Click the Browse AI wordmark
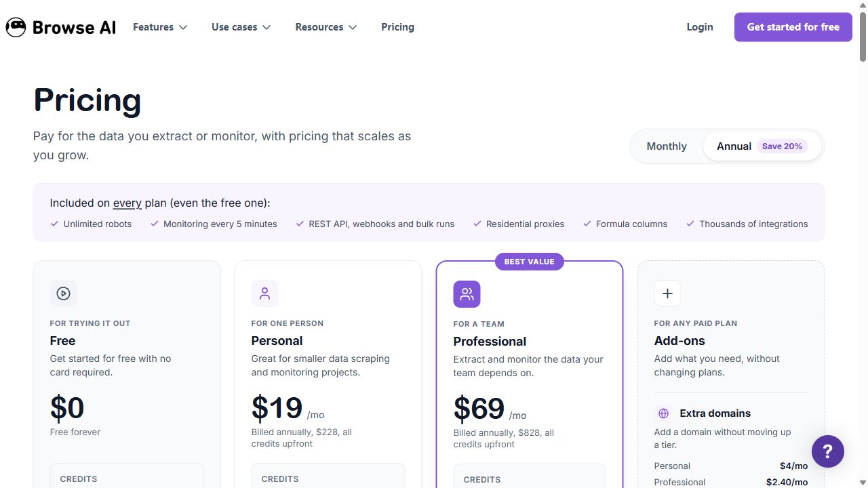The height and width of the screenshot is (488, 868). [x=74, y=28]
